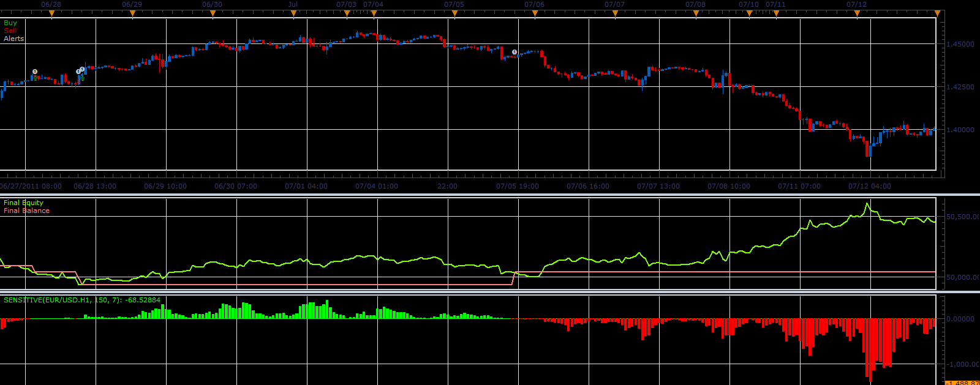The image size is (980, 385).
Task: Select the Final Equity legend label
Action: 23,203
